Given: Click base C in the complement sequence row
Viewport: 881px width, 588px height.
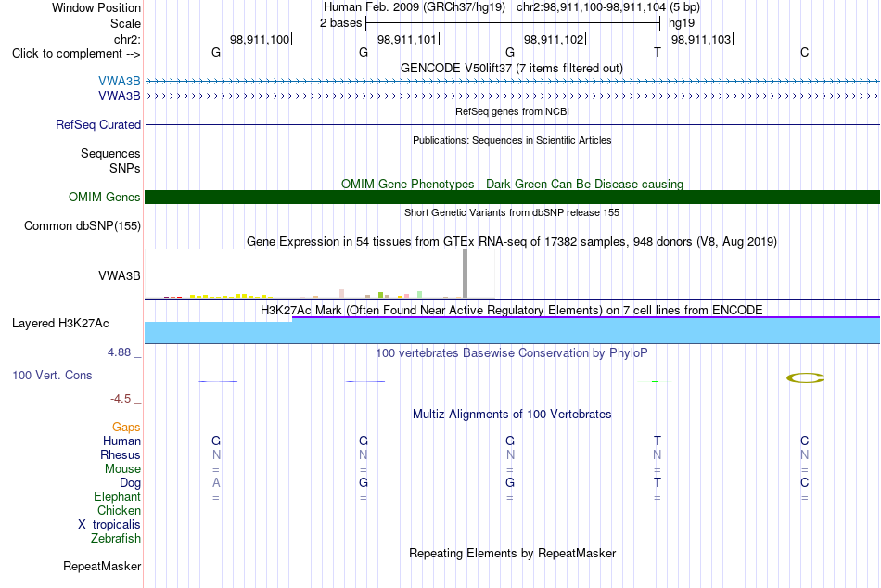Looking at the screenshot, I should pyautogui.click(x=805, y=52).
